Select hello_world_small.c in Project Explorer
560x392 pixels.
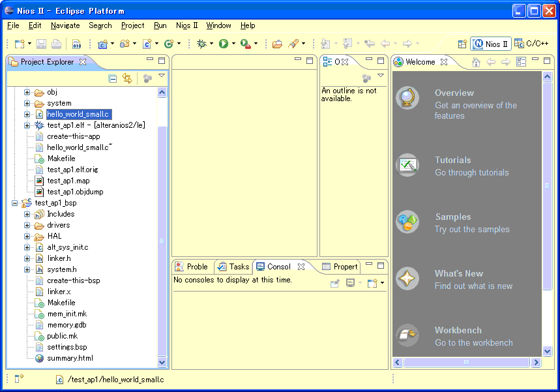coord(78,114)
